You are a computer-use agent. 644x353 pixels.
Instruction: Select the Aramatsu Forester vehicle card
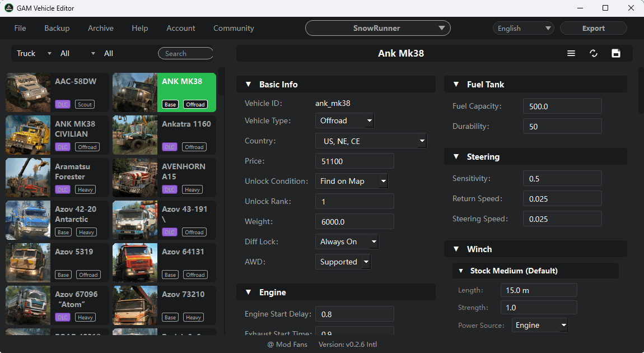[x=57, y=178]
